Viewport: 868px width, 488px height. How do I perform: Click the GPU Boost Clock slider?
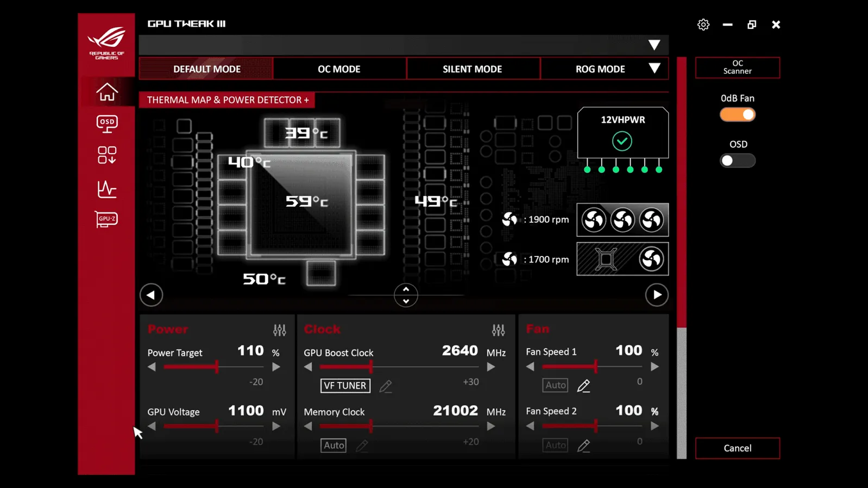pos(399,367)
